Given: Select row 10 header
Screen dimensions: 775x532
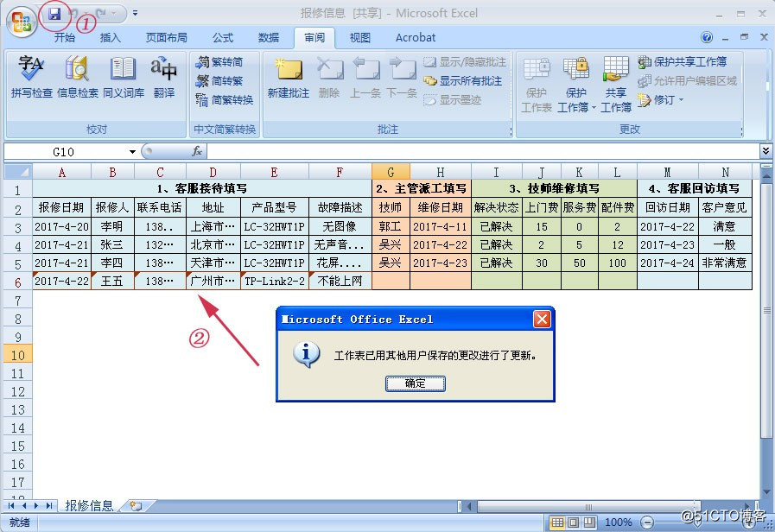Looking at the screenshot, I should (18, 355).
